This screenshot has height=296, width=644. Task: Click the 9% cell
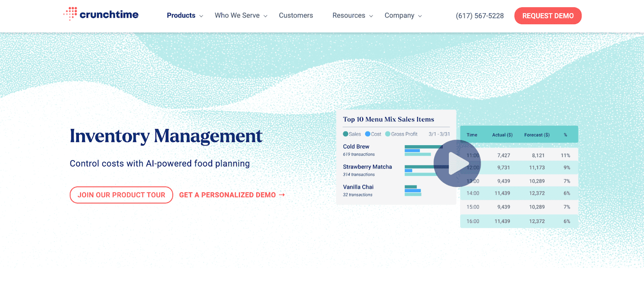tap(567, 167)
